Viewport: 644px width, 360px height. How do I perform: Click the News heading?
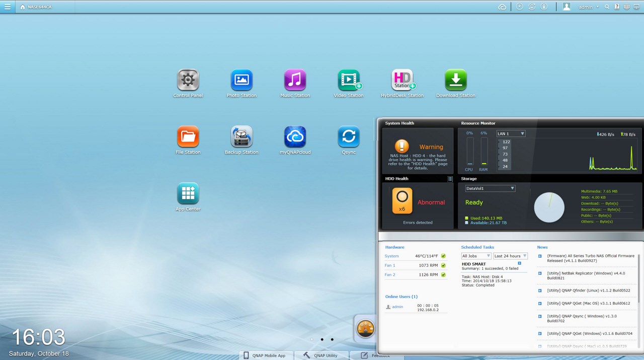tap(542, 247)
